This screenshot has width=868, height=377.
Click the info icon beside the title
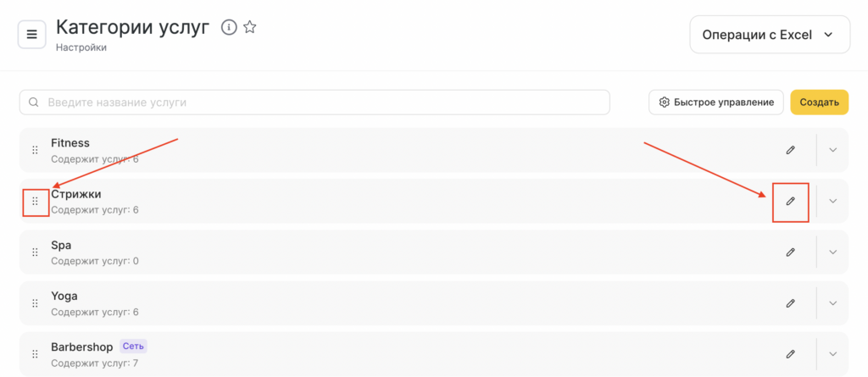tap(228, 27)
